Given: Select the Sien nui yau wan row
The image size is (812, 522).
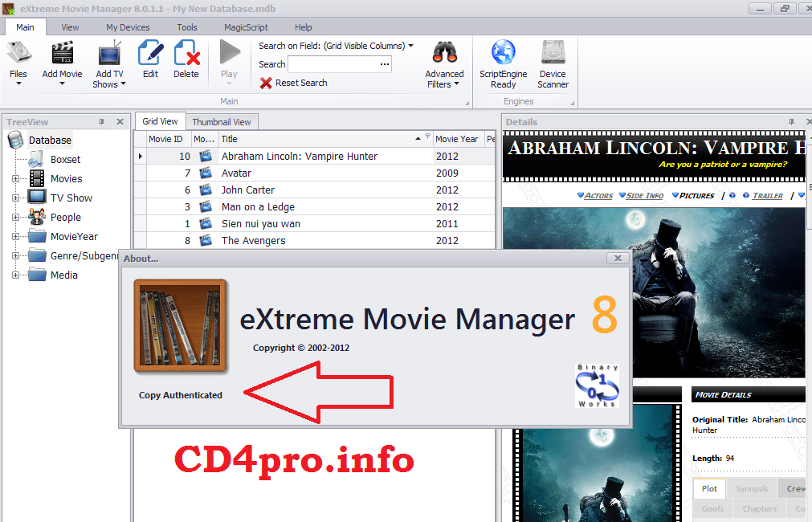Looking at the screenshot, I should click(x=315, y=224).
